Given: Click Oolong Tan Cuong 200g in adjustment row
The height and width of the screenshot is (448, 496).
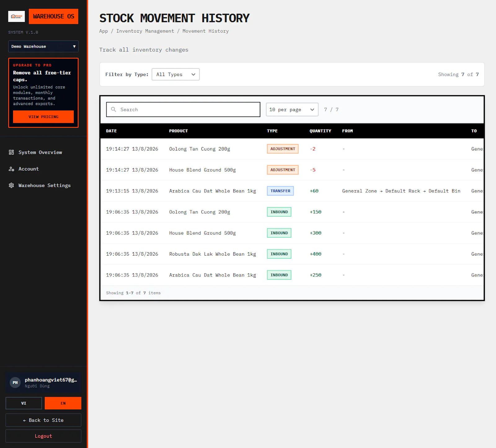Looking at the screenshot, I should pos(200,149).
